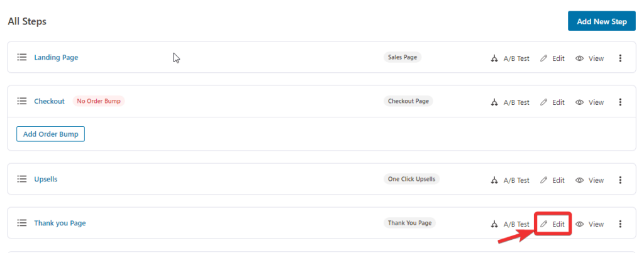
Task: Click the Add Order Bump button
Action: point(50,134)
